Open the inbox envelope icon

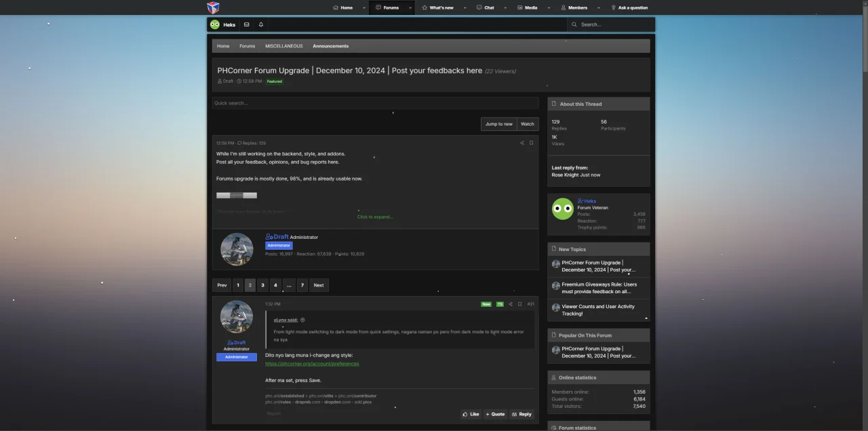coord(246,24)
